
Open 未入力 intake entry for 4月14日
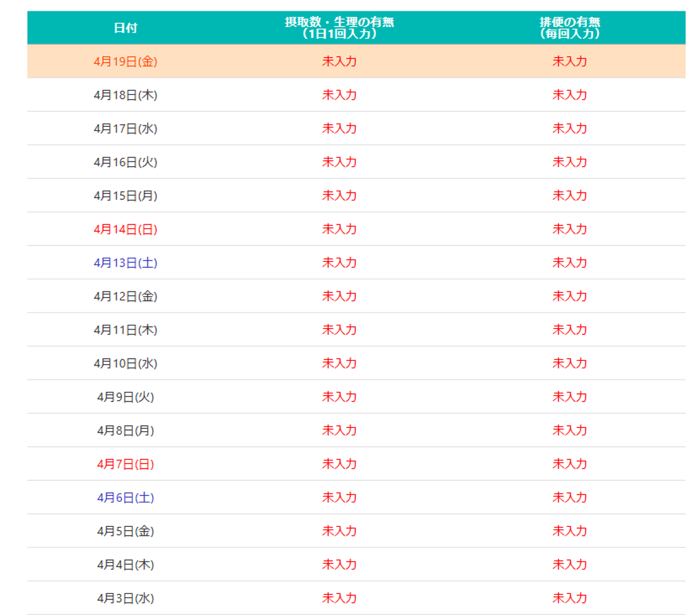pos(339,229)
